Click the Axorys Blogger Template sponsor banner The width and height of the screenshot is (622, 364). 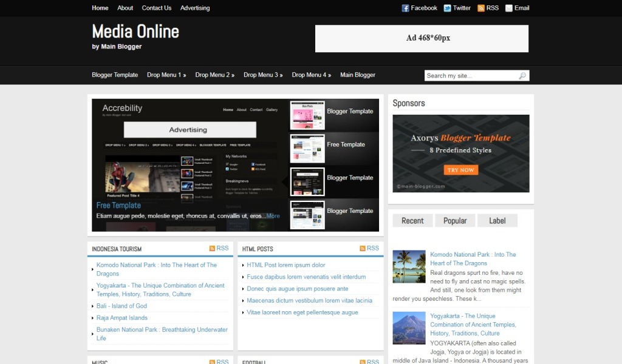pos(461,153)
